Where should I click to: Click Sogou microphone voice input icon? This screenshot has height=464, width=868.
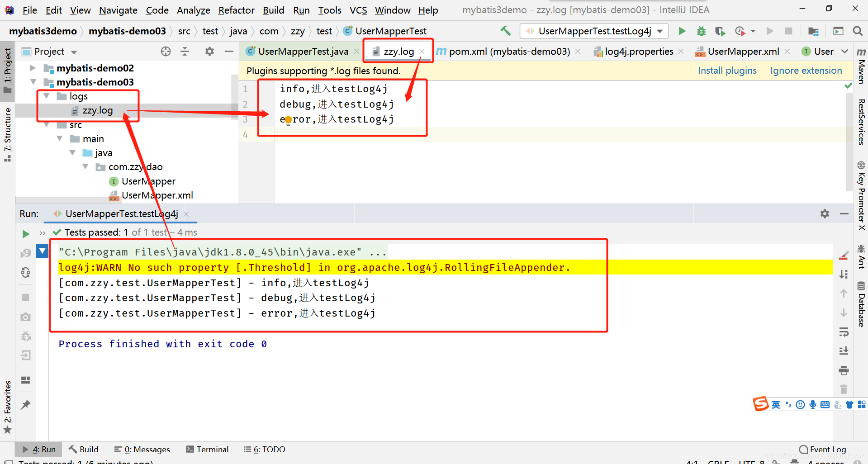tap(813, 405)
